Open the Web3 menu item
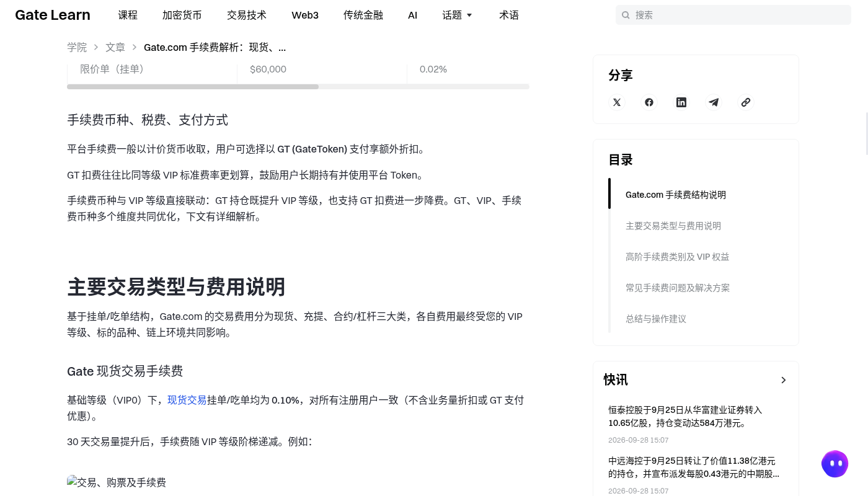Screen dimensions: 868x496 pyautogui.click(x=305, y=15)
